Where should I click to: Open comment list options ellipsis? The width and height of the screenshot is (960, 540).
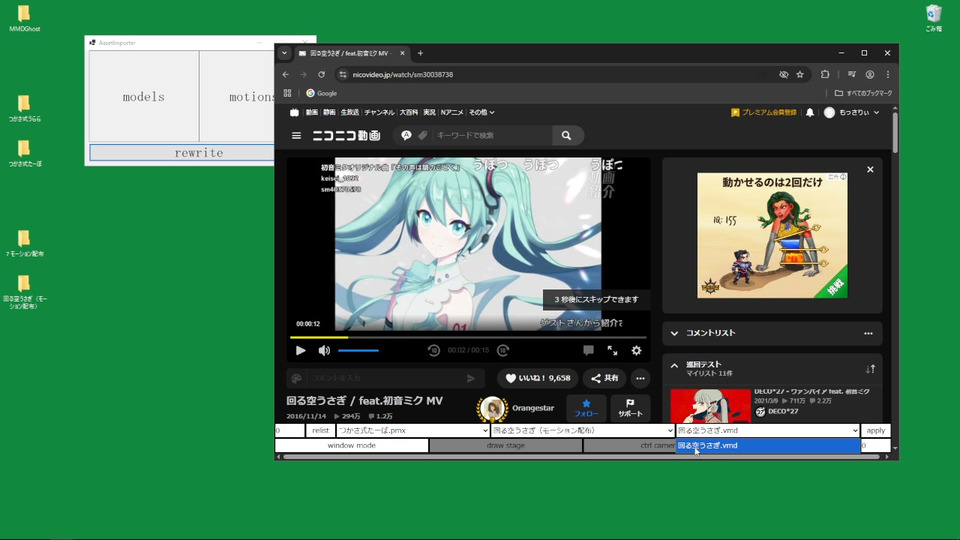[x=868, y=334]
